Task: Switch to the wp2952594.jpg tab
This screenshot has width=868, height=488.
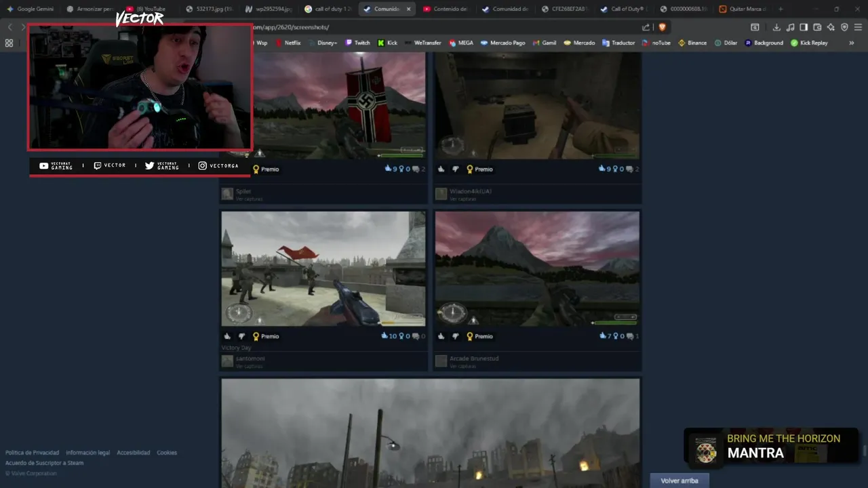Action: coord(269,9)
